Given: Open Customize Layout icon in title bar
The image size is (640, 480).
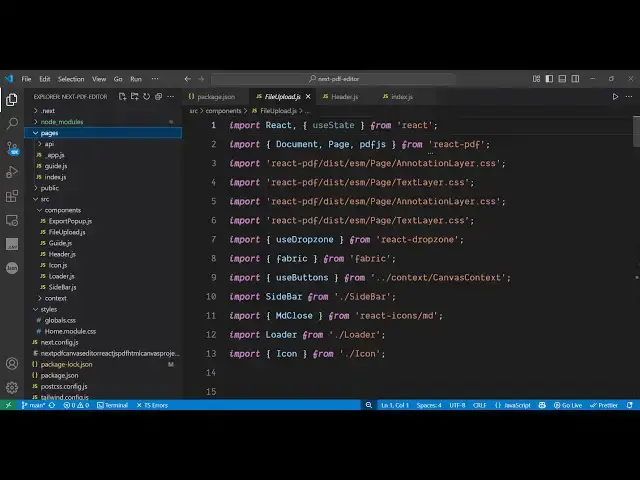Looking at the screenshot, I should 536,79.
